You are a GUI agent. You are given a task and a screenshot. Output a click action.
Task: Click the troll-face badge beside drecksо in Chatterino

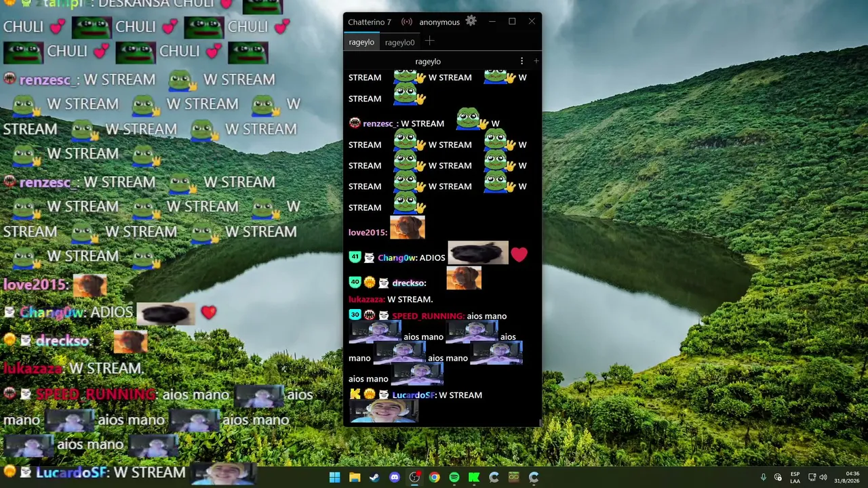(x=383, y=283)
